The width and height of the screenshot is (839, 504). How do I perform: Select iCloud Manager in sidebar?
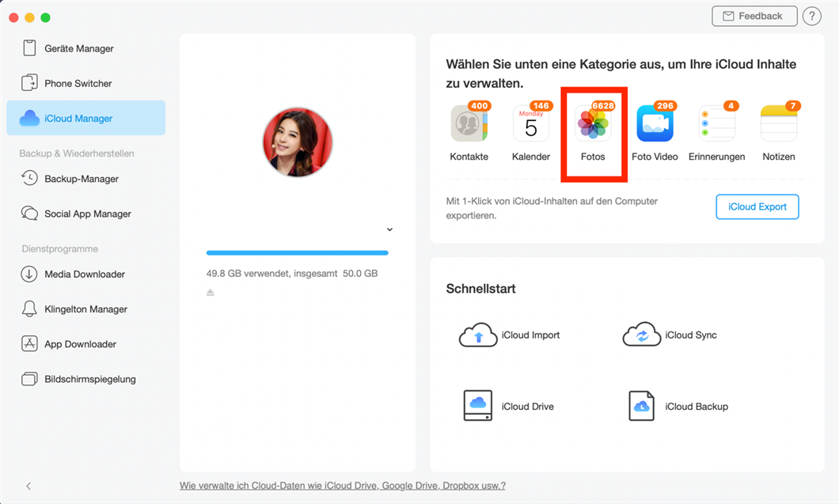pyautogui.click(x=85, y=118)
